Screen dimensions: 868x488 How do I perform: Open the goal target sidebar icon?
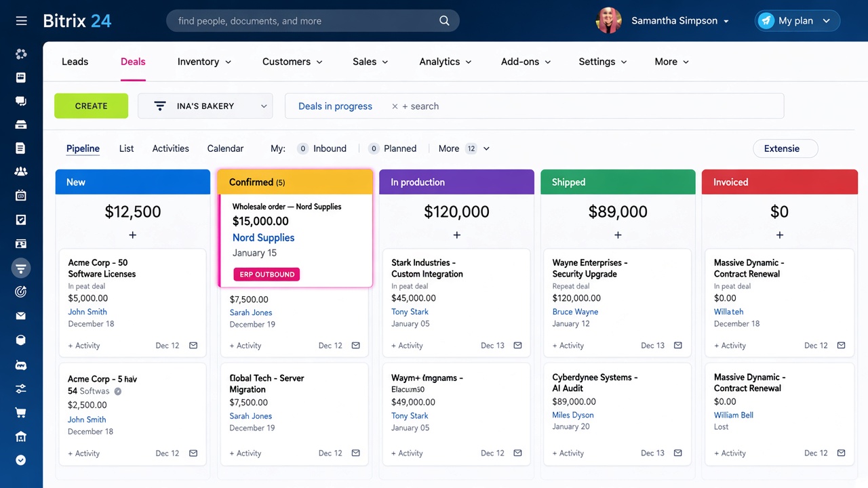click(x=21, y=291)
